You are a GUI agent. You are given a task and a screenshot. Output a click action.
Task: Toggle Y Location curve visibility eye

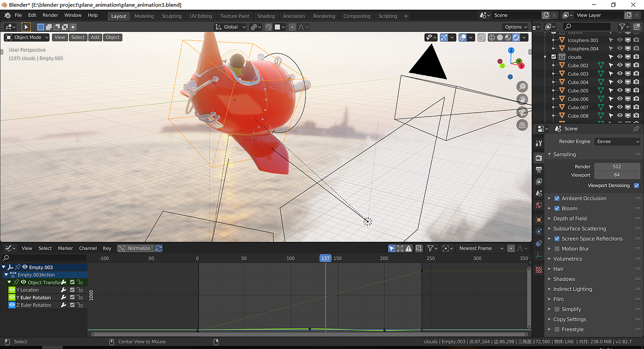pos(12,290)
